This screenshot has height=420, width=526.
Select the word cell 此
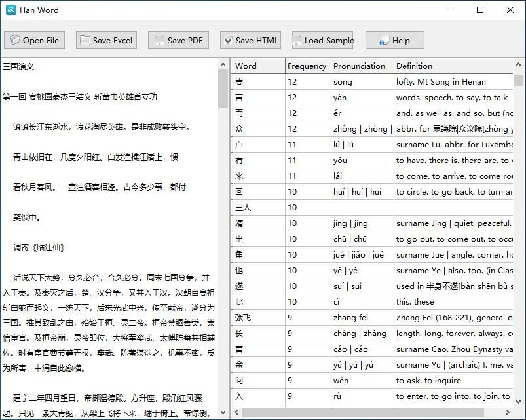pyautogui.click(x=258, y=301)
